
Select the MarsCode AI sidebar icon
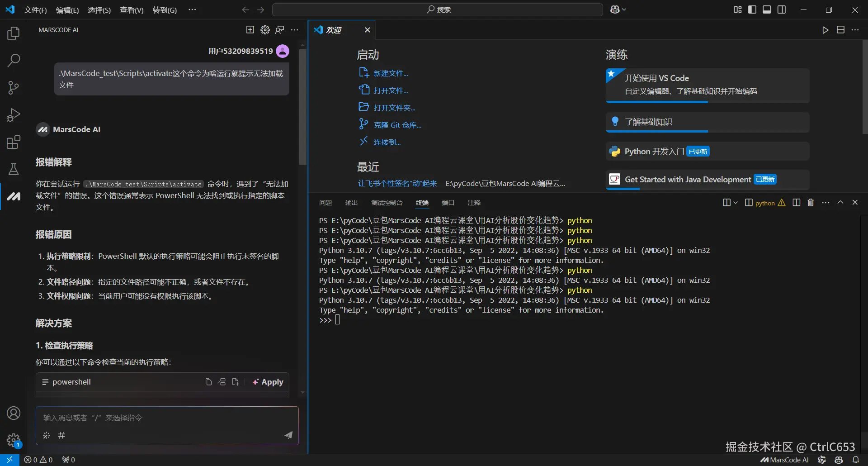coord(13,196)
